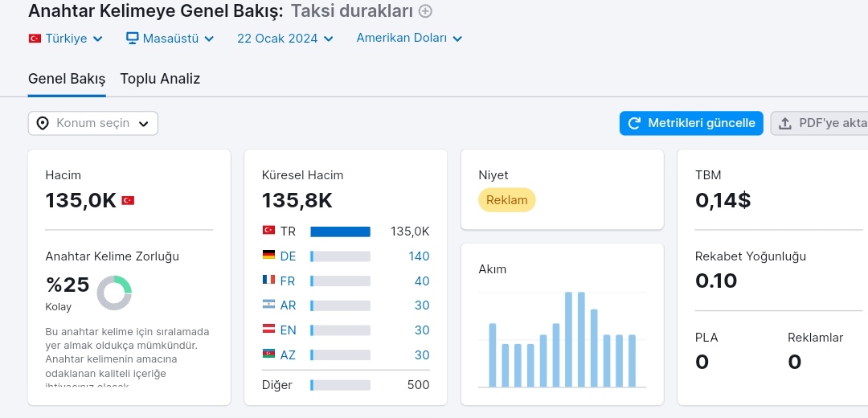
Task: Click the upload icon on PDF'ye aktar
Action: [785, 124]
